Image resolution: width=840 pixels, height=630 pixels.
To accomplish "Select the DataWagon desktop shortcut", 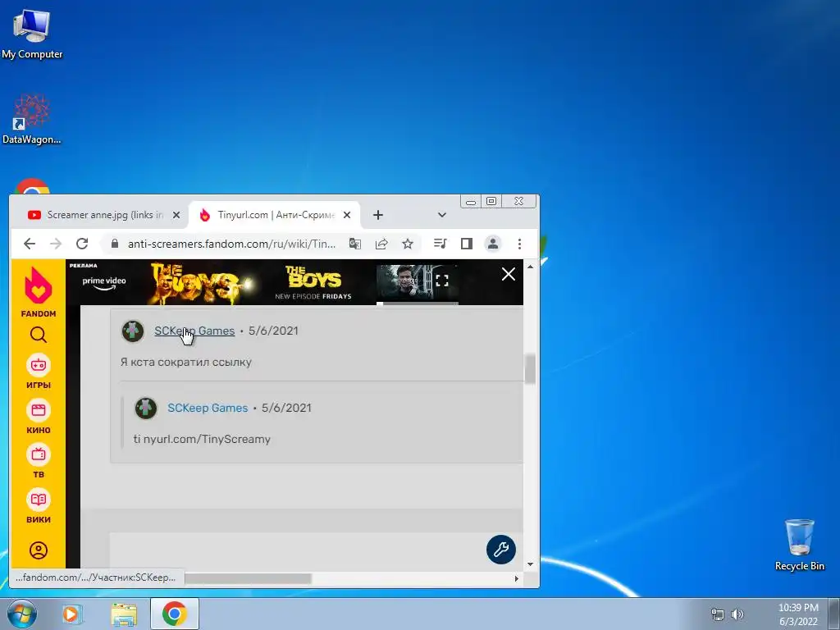I will pos(32,119).
